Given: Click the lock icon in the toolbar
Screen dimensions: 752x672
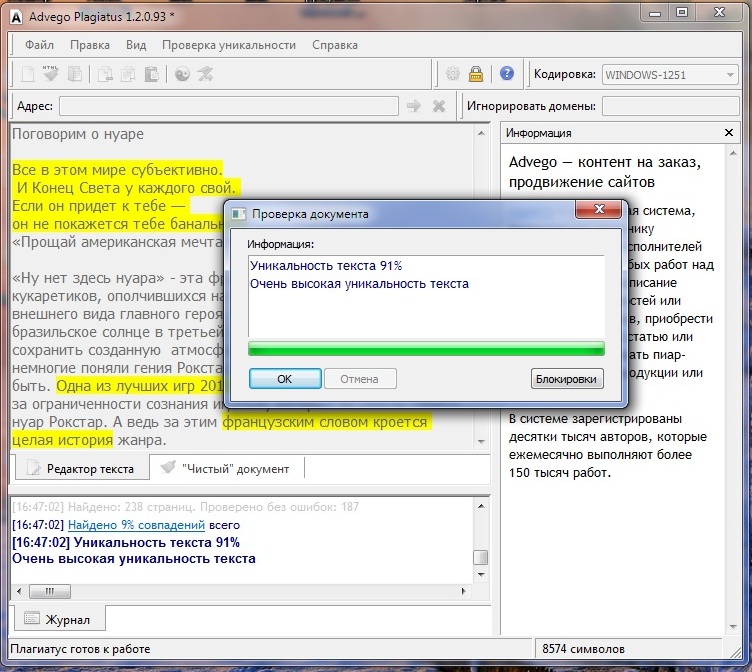Looking at the screenshot, I should point(477,74).
